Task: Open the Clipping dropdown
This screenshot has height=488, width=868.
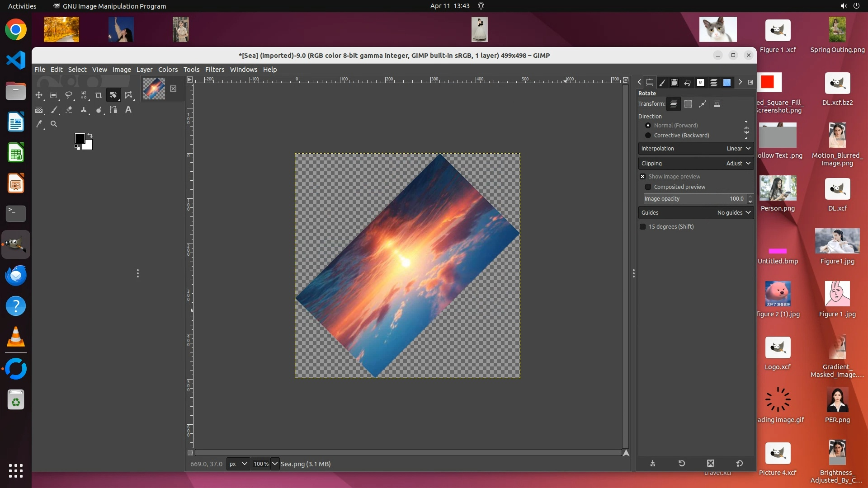Action: coord(696,164)
